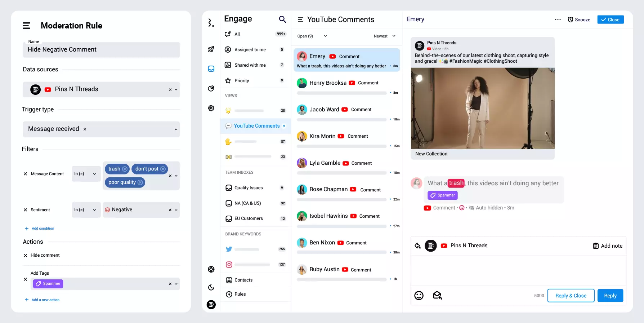Remove the Hide comment action
This screenshot has height=323, width=644.
[x=25, y=256]
